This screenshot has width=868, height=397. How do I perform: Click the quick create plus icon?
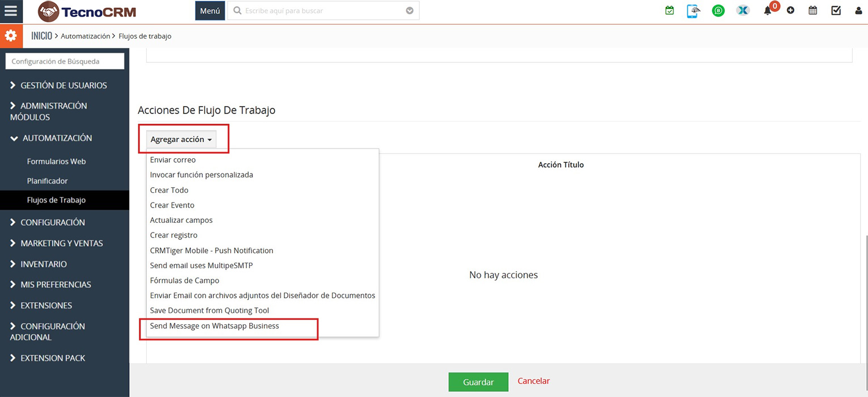point(790,11)
